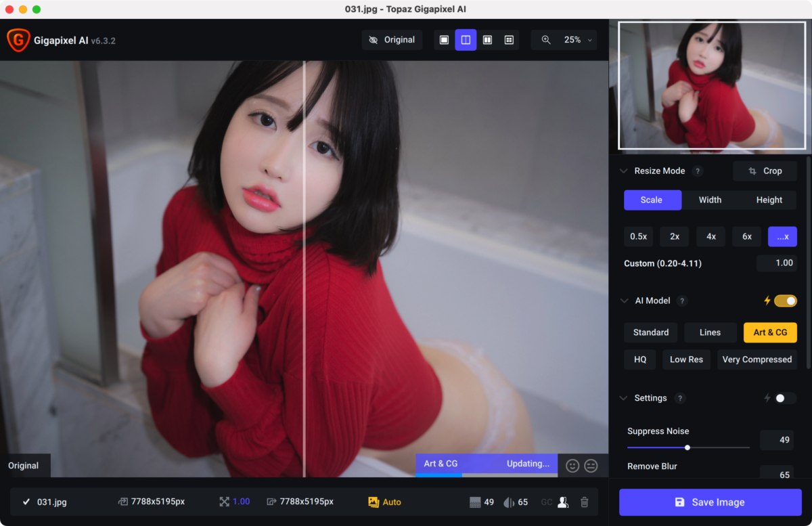This screenshot has width=812, height=526.
Task: Click the output size icon in file row
Action: pyautogui.click(x=271, y=502)
